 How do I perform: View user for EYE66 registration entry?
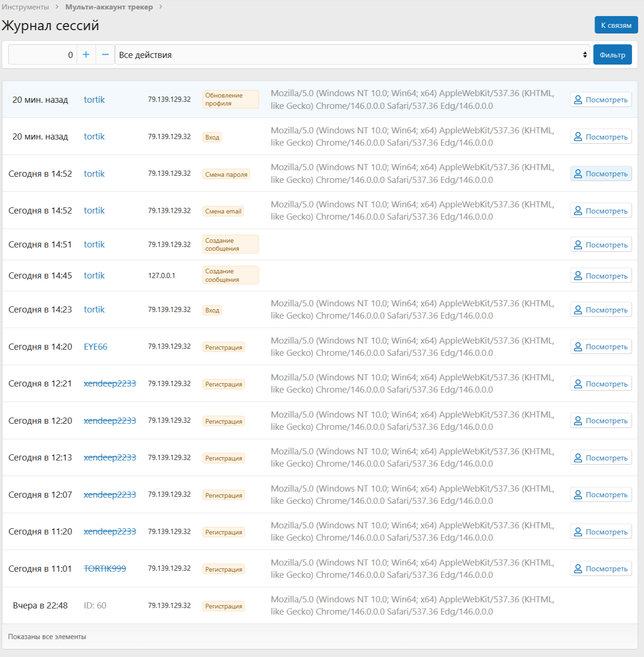coord(601,346)
